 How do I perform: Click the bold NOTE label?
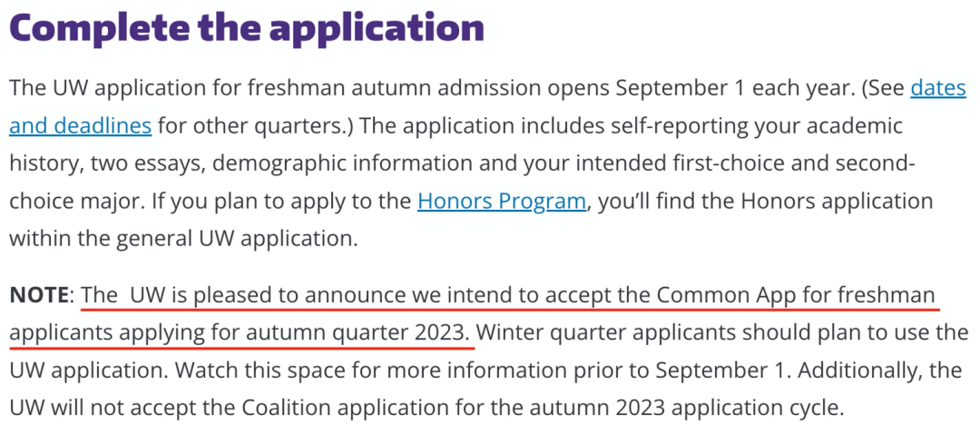coord(39,295)
